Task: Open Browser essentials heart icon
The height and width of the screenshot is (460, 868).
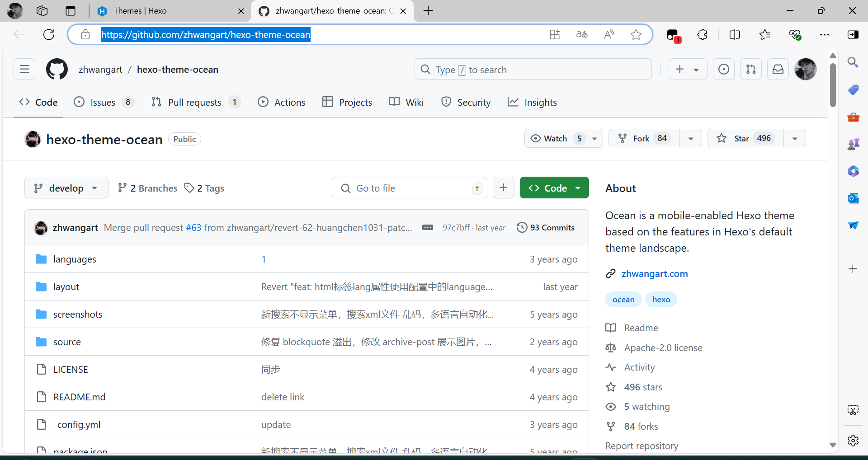Action: (x=795, y=34)
